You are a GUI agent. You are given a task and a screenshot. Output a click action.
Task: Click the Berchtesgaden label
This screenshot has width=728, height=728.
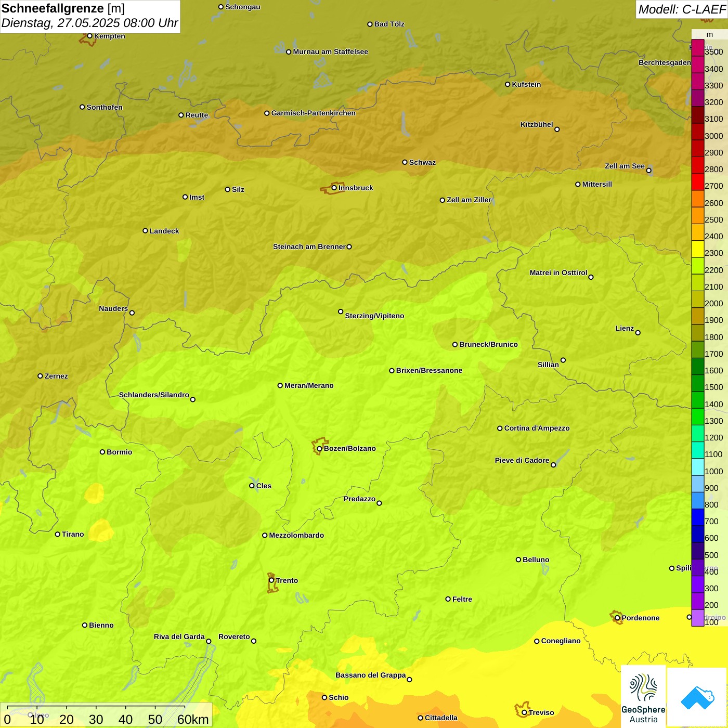point(665,62)
